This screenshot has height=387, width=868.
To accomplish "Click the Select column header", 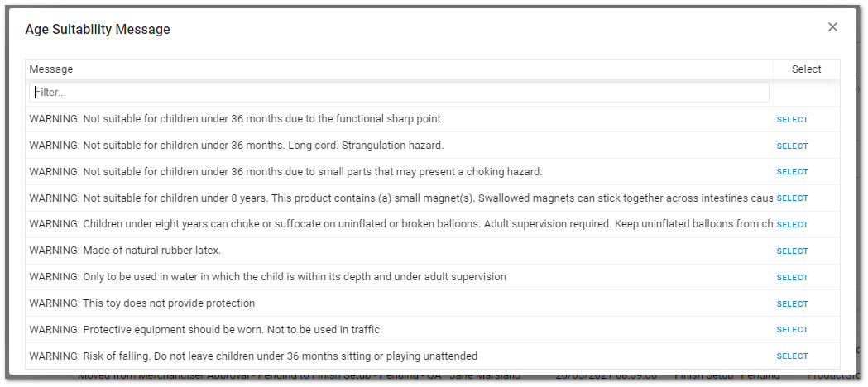I will [807, 69].
